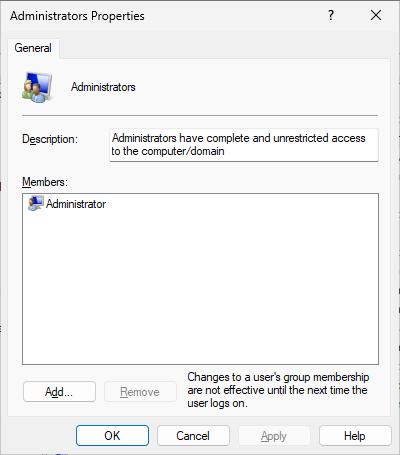Select the Administrator member's user icon
This screenshot has height=455, width=400.
point(35,203)
